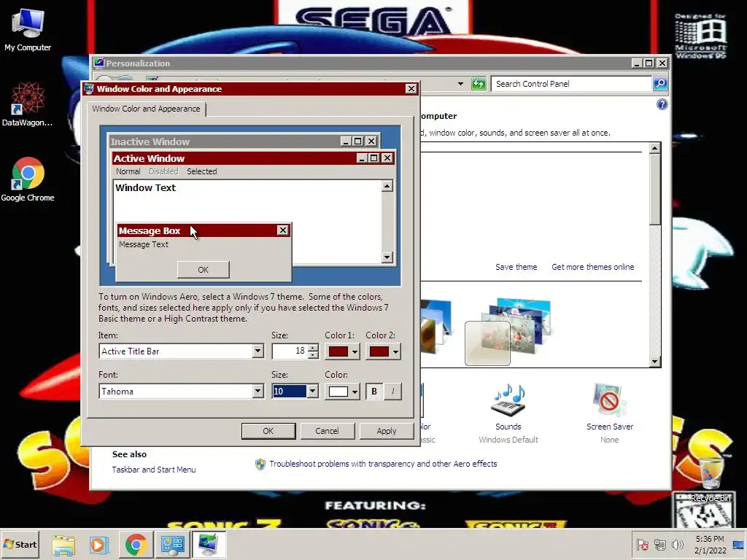Click themes list scroll down arrow
The width and height of the screenshot is (747, 560).
(655, 362)
